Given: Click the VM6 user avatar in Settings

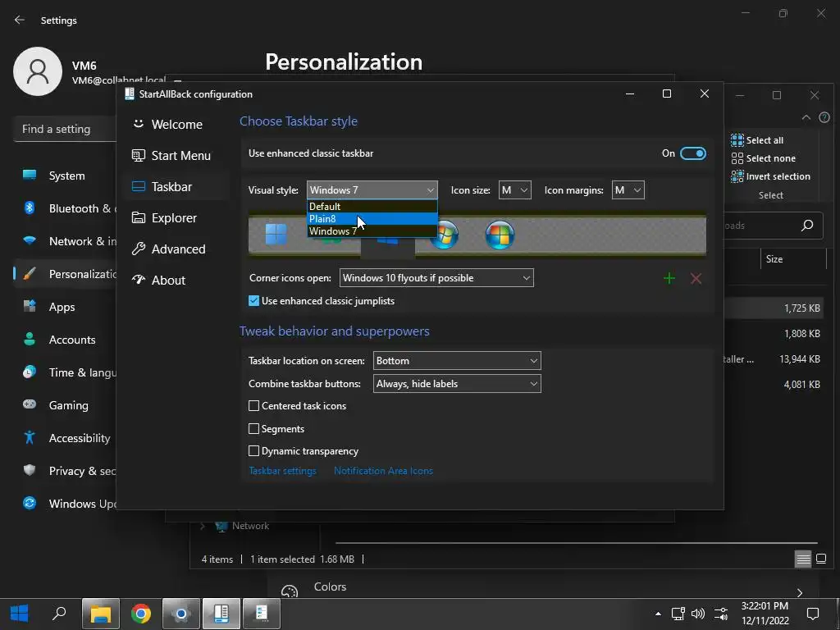Looking at the screenshot, I should pyautogui.click(x=38, y=71).
